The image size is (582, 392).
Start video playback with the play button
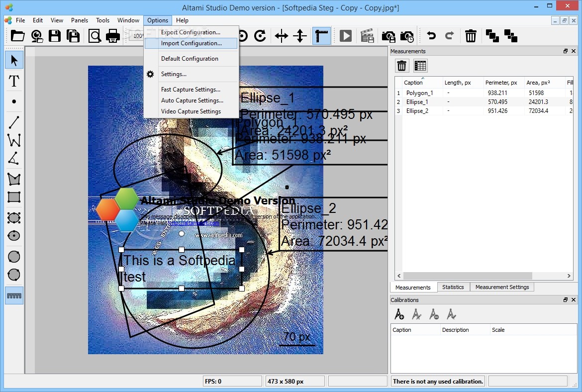pyautogui.click(x=346, y=36)
